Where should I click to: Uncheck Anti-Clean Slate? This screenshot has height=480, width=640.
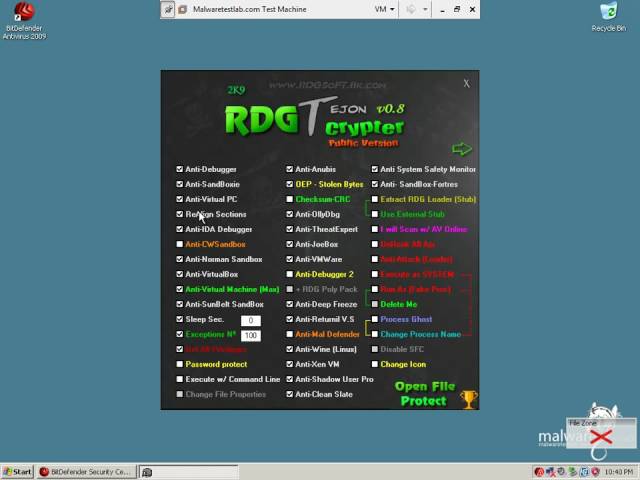(x=289, y=394)
